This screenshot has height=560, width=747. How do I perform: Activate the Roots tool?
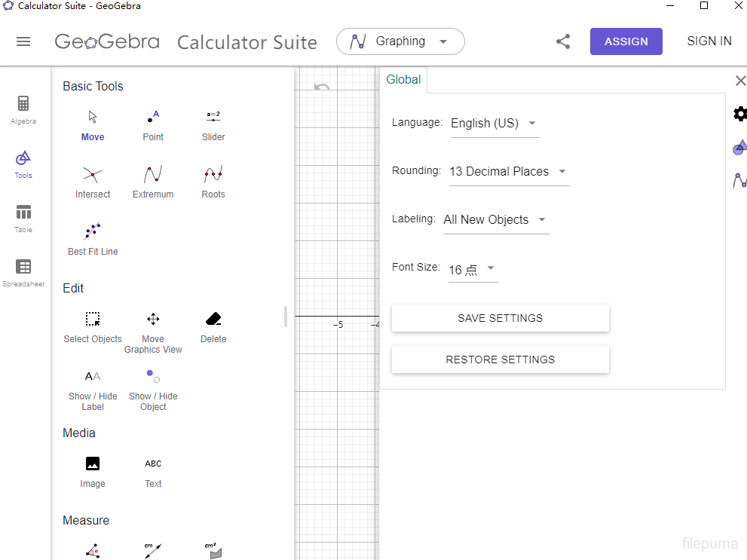[x=213, y=182]
